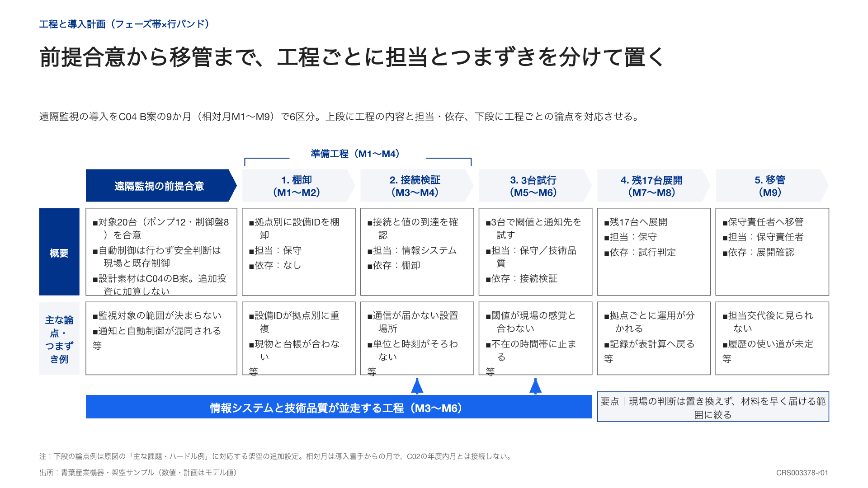This screenshot has height=488, width=868.
Task: Select the bullet 3台で閾値と通知先を試す
Action: tap(533, 228)
